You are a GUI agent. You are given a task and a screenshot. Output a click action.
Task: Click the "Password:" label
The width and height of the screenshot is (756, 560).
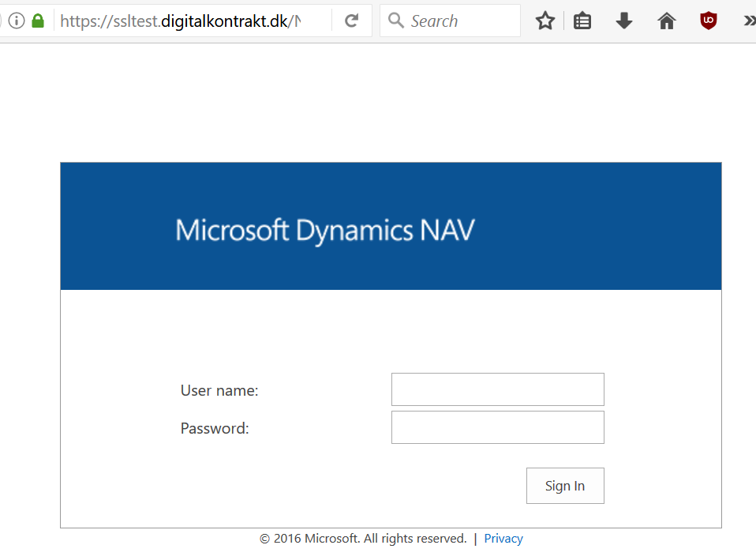(215, 428)
